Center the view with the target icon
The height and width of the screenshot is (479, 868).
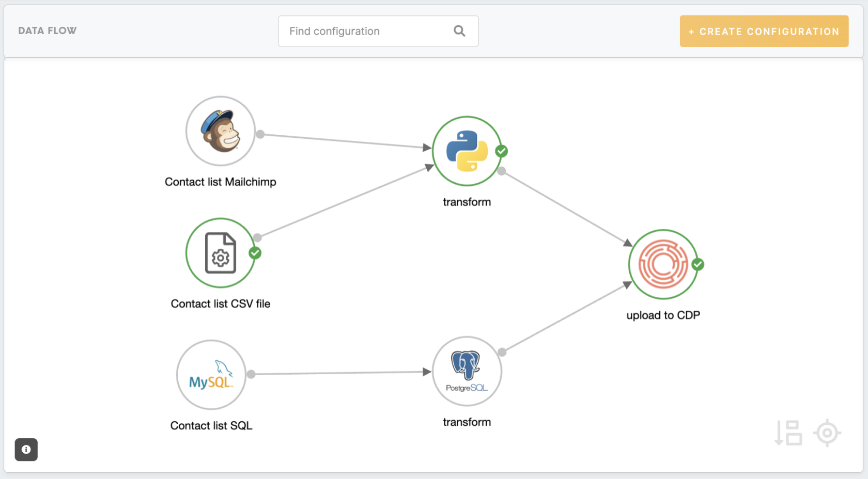[x=827, y=433]
